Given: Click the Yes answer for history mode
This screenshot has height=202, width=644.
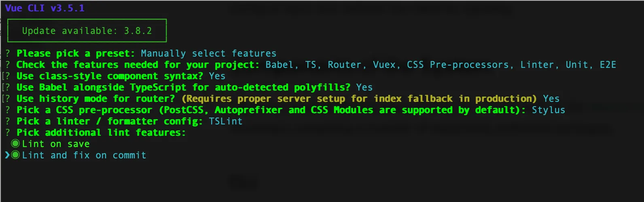Looking at the screenshot, I should point(551,99).
